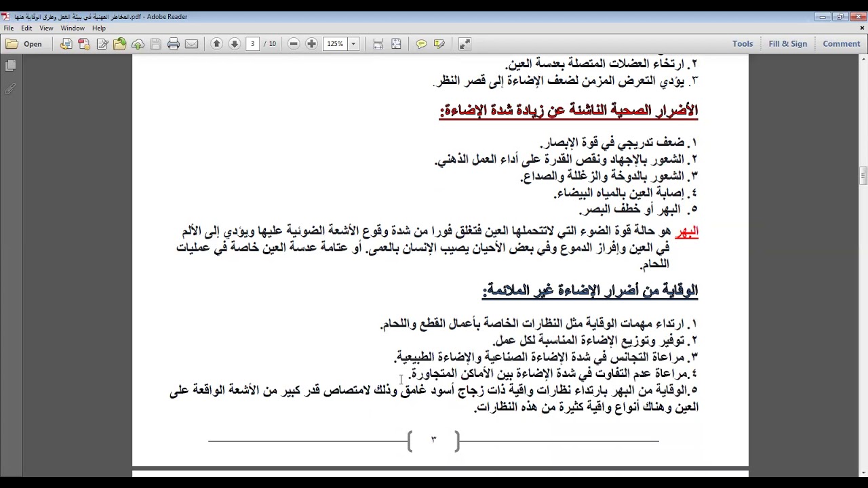Open the Page Thumbnails side panel
The height and width of the screenshot is (488, 868).
click(x=11, y=66)
